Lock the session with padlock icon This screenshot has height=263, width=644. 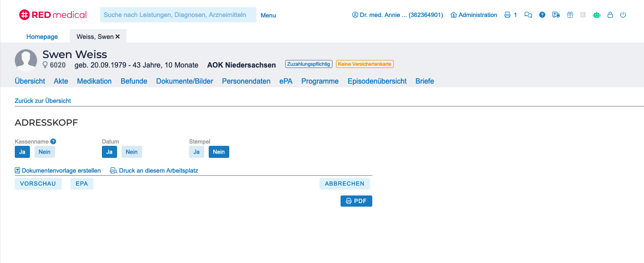610,15
